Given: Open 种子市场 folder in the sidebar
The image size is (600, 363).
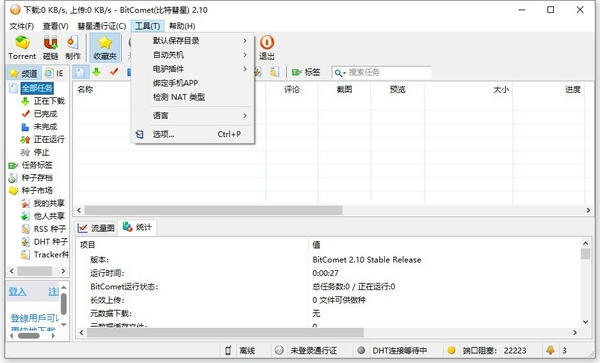Looking at the screenshot, I should [x=37, y=190].
